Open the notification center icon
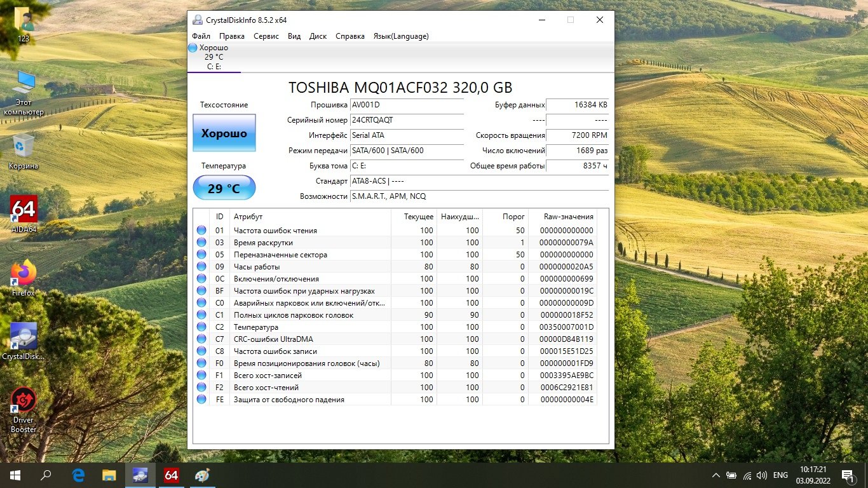The image size is (868, 488). tap(848, 475)
